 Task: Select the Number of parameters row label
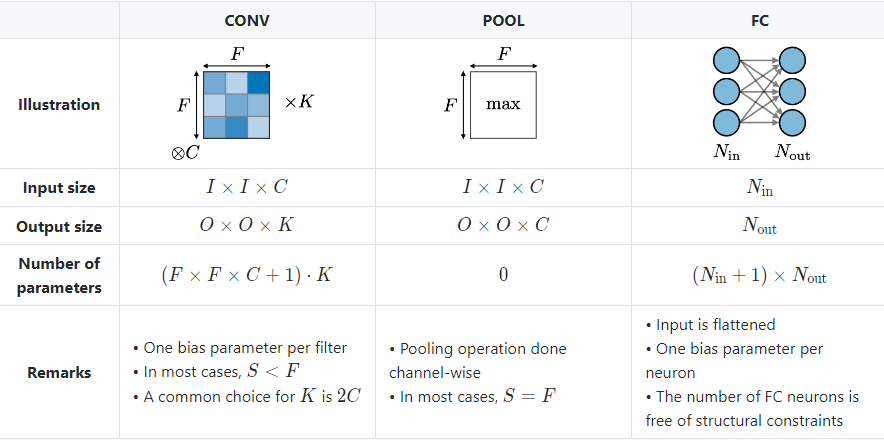tap(59, 275)
